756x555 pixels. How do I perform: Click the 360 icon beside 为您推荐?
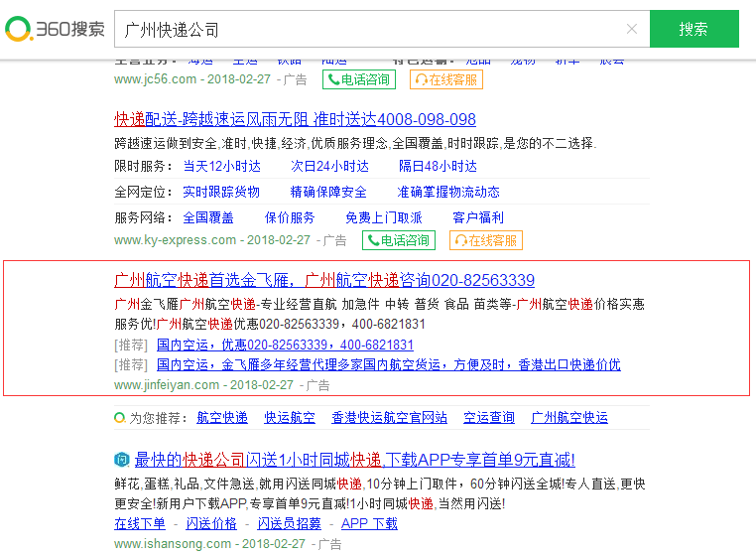[120, 418]
